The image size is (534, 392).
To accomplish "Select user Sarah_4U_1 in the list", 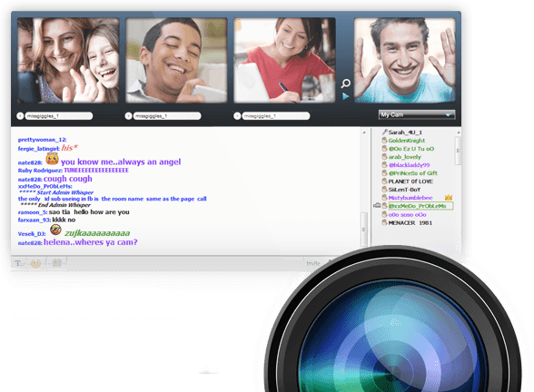I will [x=405, y=132].
